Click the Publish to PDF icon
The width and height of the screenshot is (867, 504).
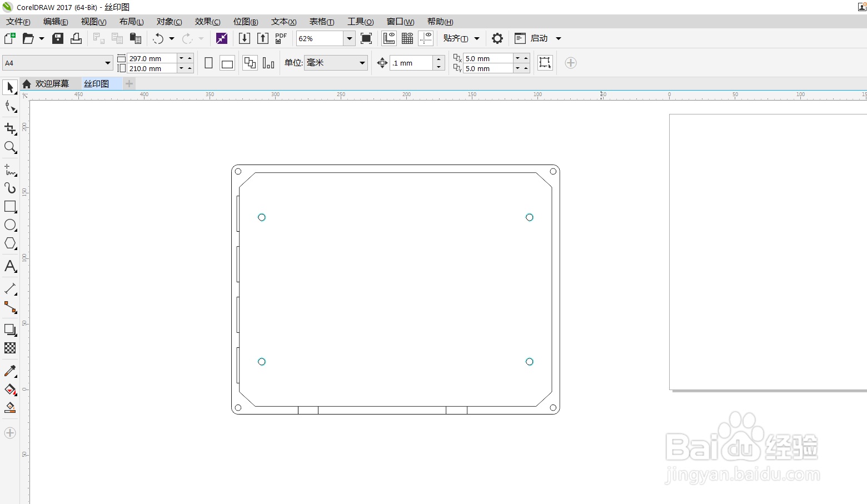[x=281, y=38]
